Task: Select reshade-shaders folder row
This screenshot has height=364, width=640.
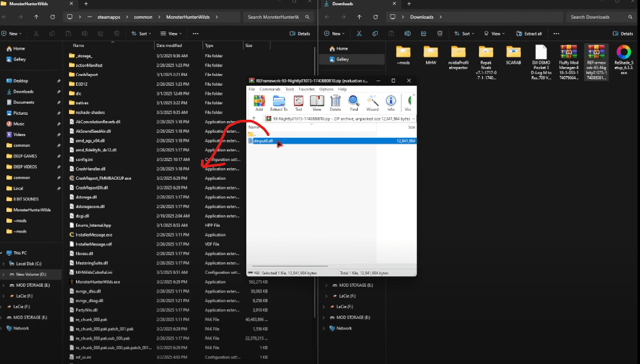Action: point(170,112)
